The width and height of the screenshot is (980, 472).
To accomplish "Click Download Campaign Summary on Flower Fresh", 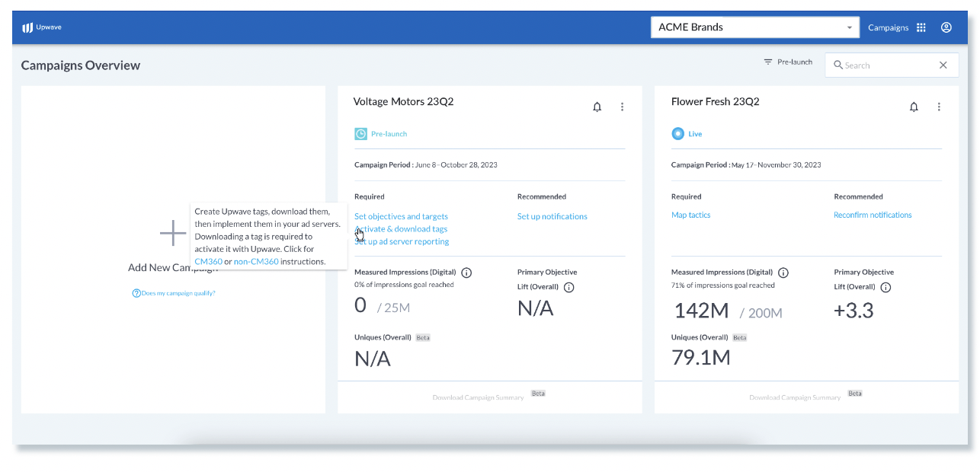I will [x=795, y=397].
